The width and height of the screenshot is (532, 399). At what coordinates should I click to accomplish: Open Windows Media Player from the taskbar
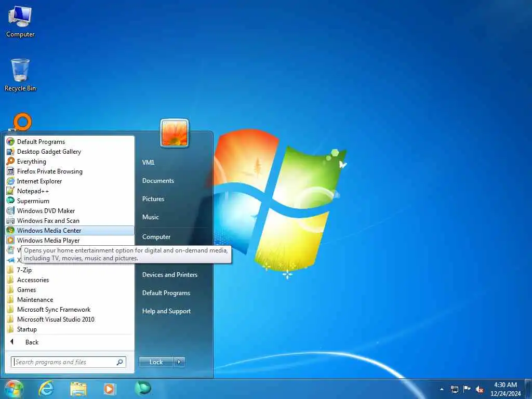point(110,389)
